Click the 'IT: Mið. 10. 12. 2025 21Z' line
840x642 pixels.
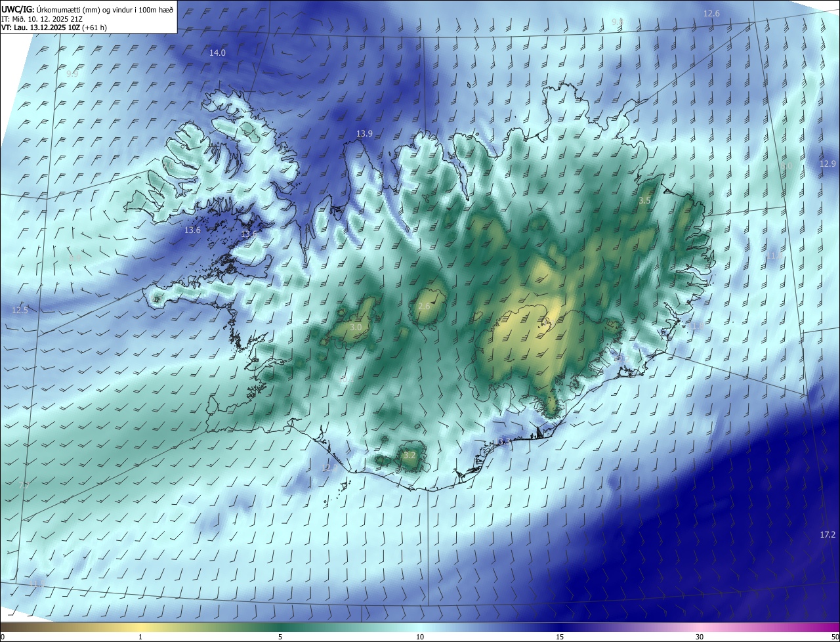(x=42, y=18)
